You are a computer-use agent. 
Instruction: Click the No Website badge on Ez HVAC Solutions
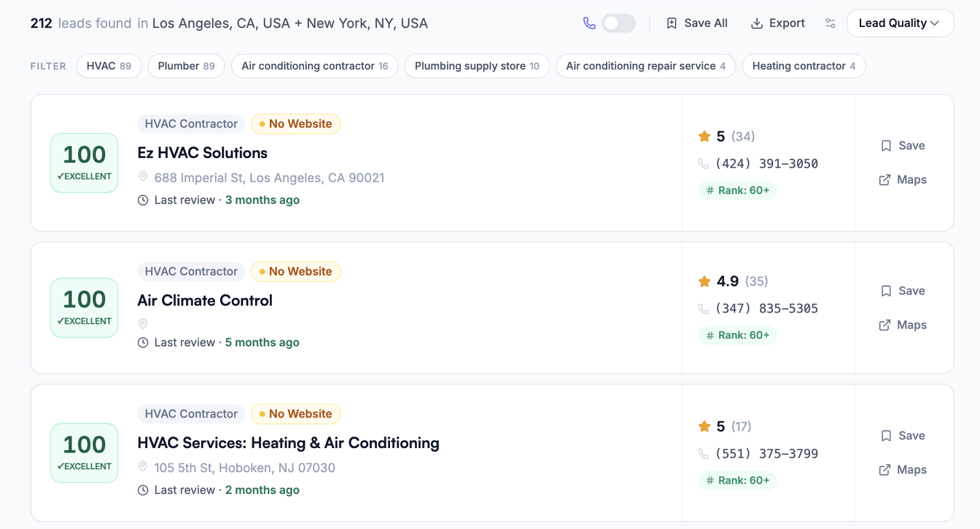tap(296, 124)
